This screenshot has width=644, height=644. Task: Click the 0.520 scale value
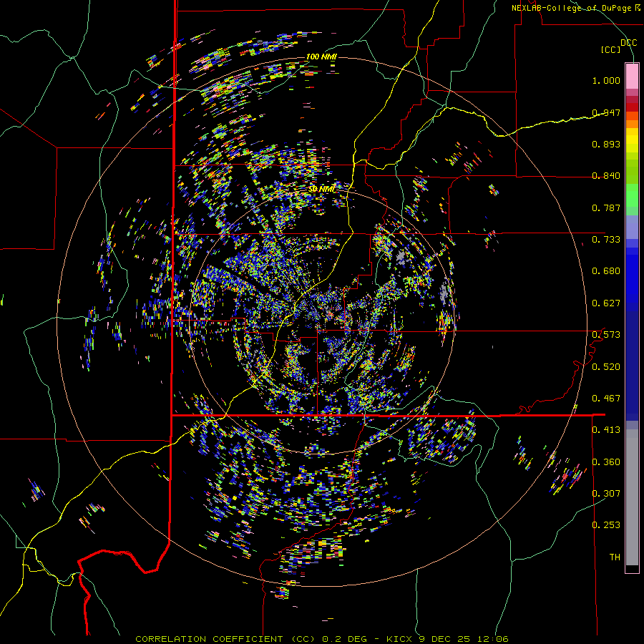(606, 366)
